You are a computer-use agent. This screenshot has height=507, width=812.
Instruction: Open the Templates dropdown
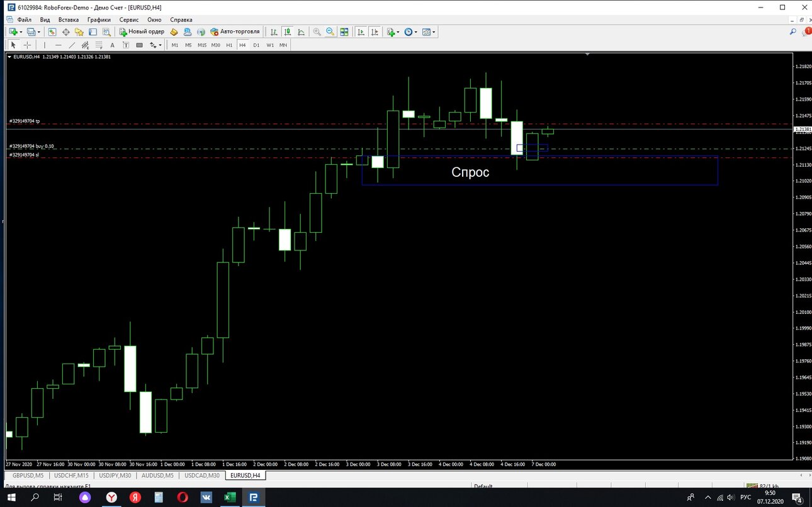pos(429,31)
